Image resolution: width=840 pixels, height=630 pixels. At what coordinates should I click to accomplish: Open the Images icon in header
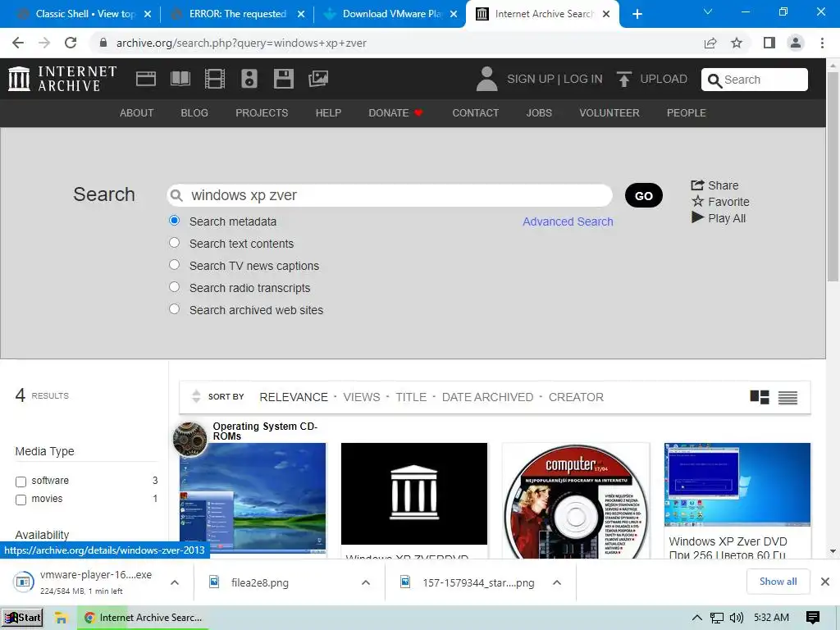point(318,79)
